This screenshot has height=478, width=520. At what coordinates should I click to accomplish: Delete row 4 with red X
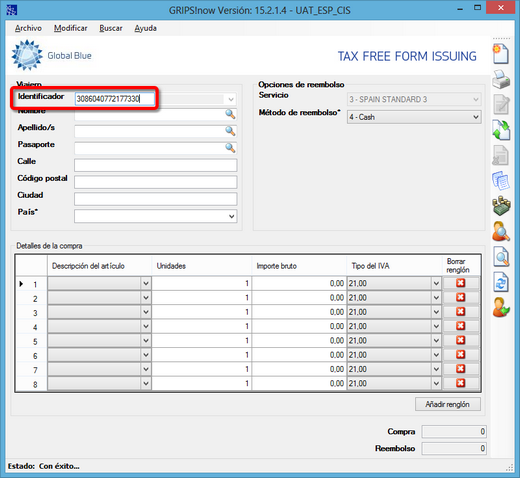[461, 326]
